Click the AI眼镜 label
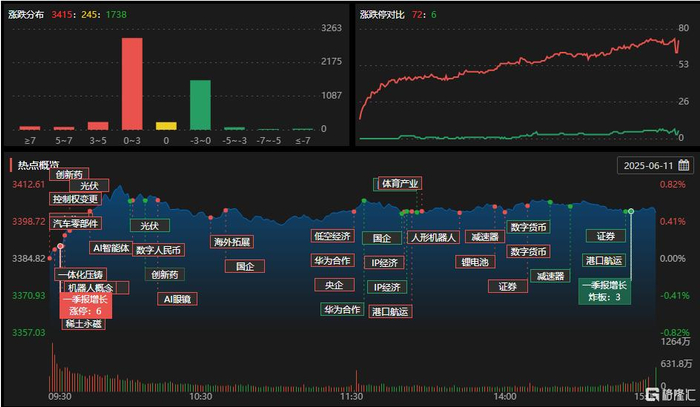 [177, 299]
